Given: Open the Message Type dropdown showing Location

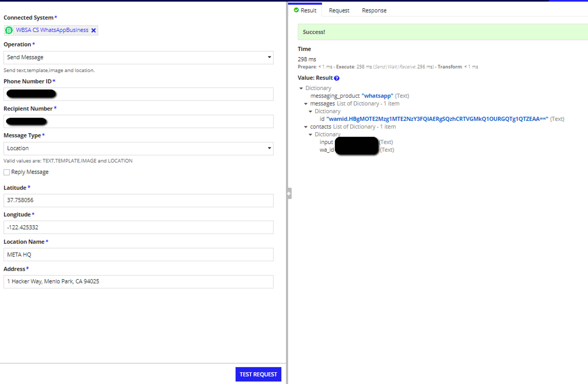Looking at the screenshot, I should coord(138,148).
